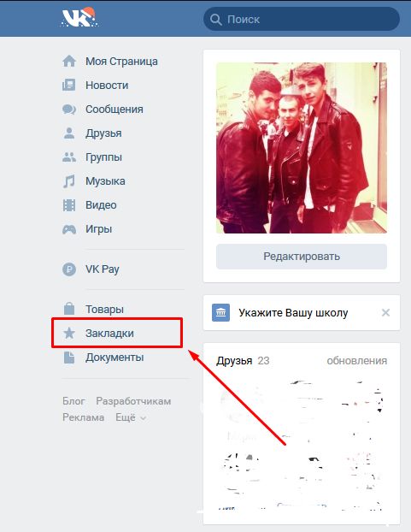The image size is (411, 532).
Task: Open the Игры gamepad icon
Action: point(69,229)
